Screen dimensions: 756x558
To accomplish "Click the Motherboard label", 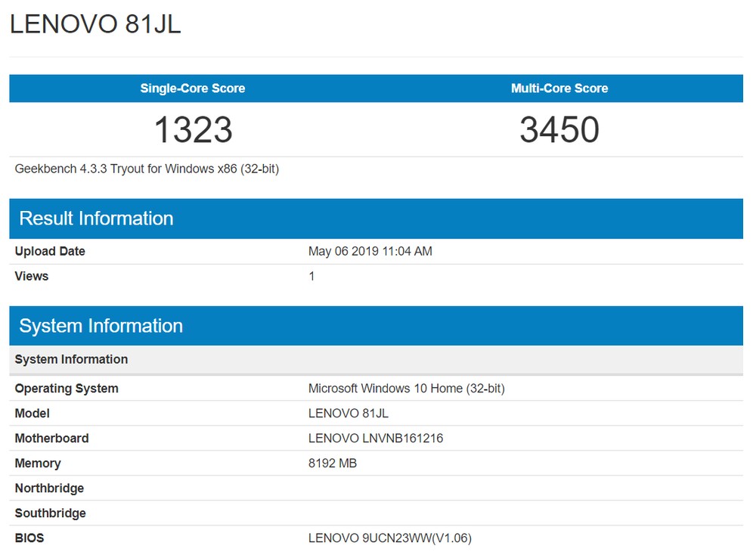I will [x=51, y=439].
